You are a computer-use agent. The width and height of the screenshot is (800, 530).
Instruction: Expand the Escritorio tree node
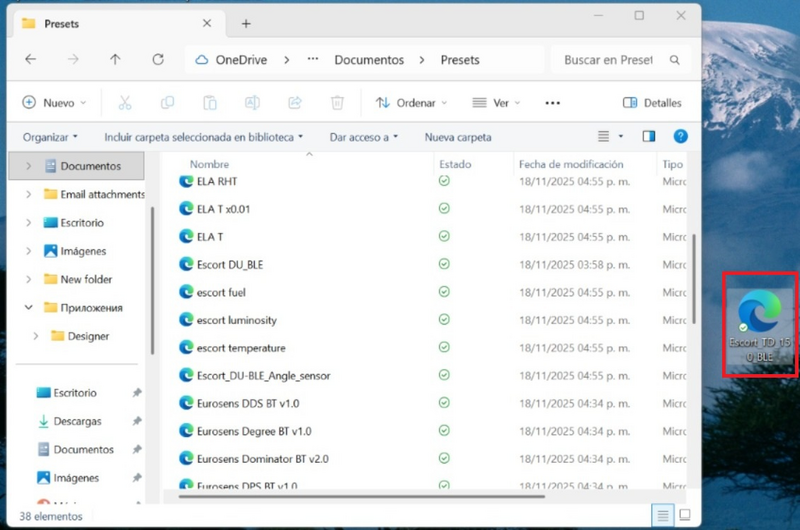(x=29, y=222)
